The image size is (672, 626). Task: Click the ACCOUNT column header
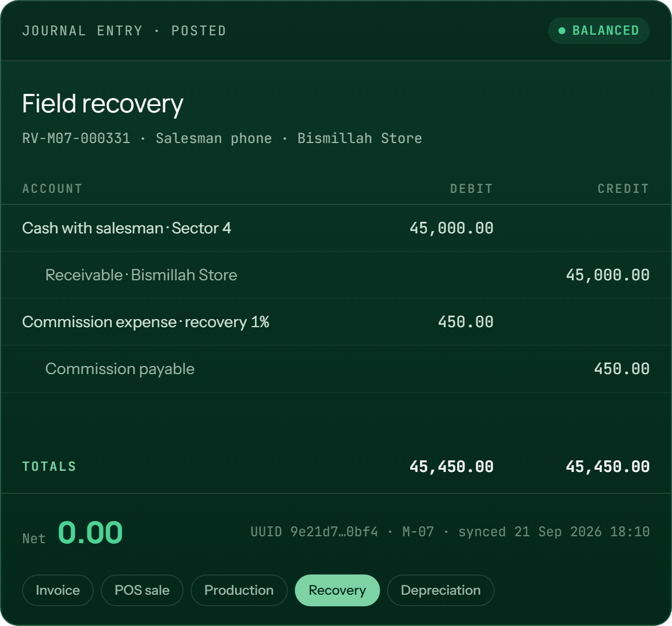pyautogui.click(x=52, y=189)
